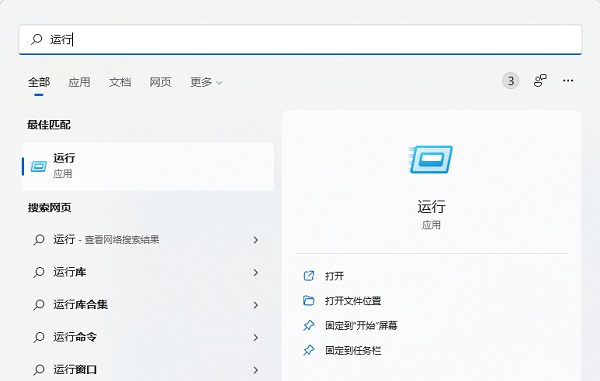Viewport: 600px width, 381px height.
Task: Click the 最佳匹配 section heading
Action: point(49,125)
